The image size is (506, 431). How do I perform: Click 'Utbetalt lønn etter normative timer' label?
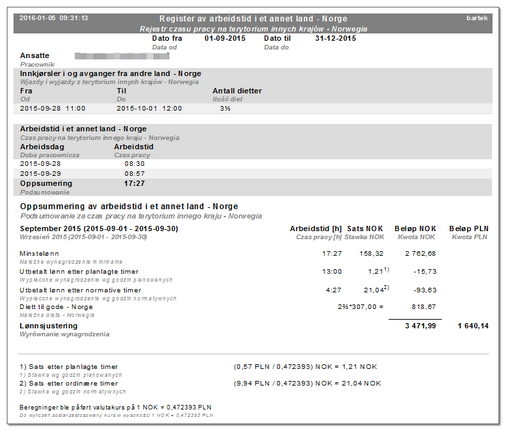point(80,290)
